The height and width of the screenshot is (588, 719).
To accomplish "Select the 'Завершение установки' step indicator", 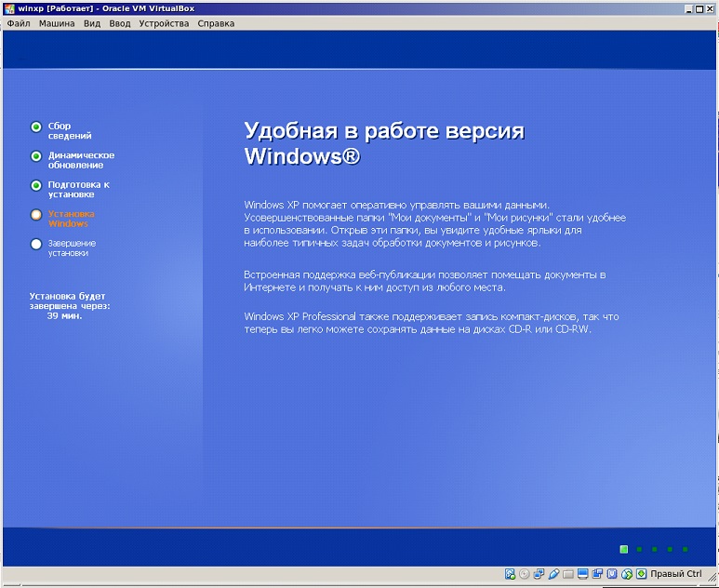I will [x=36, y=245].
